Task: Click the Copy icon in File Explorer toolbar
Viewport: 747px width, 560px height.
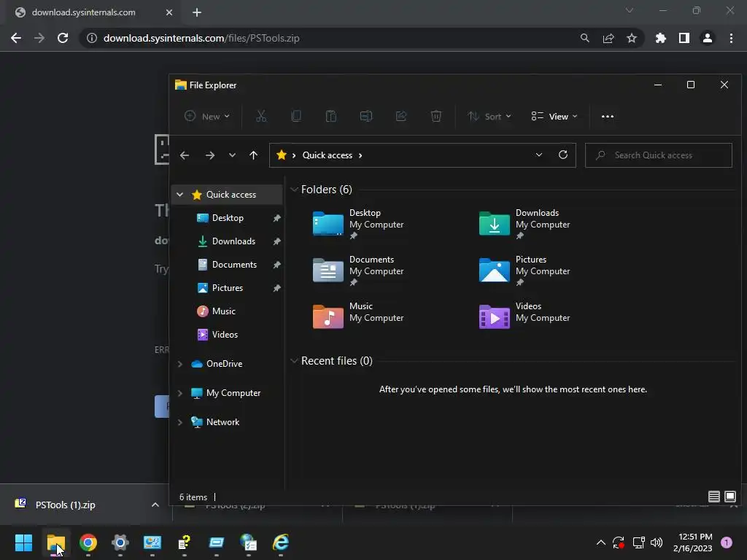Action: pyautogui.click(x=296, y=116)
